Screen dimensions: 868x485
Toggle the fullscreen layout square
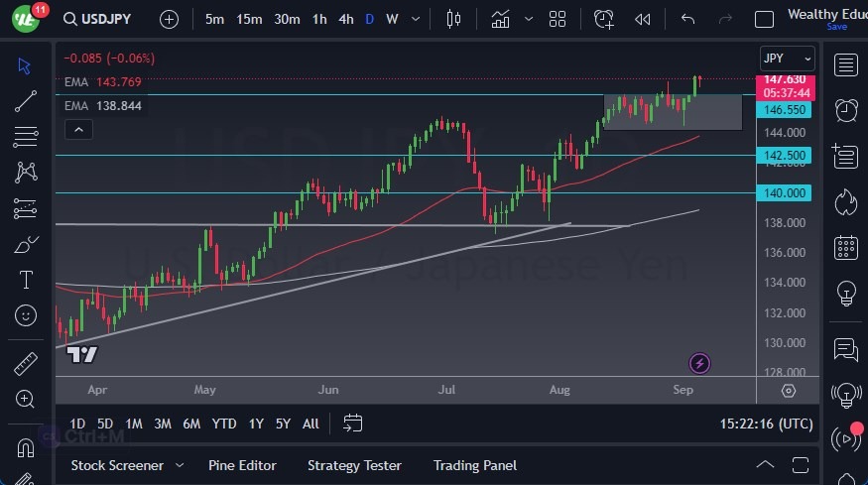764,19
